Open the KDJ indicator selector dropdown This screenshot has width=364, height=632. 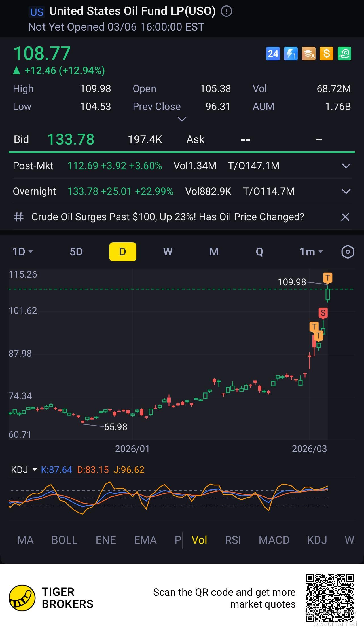coord(24,470)
